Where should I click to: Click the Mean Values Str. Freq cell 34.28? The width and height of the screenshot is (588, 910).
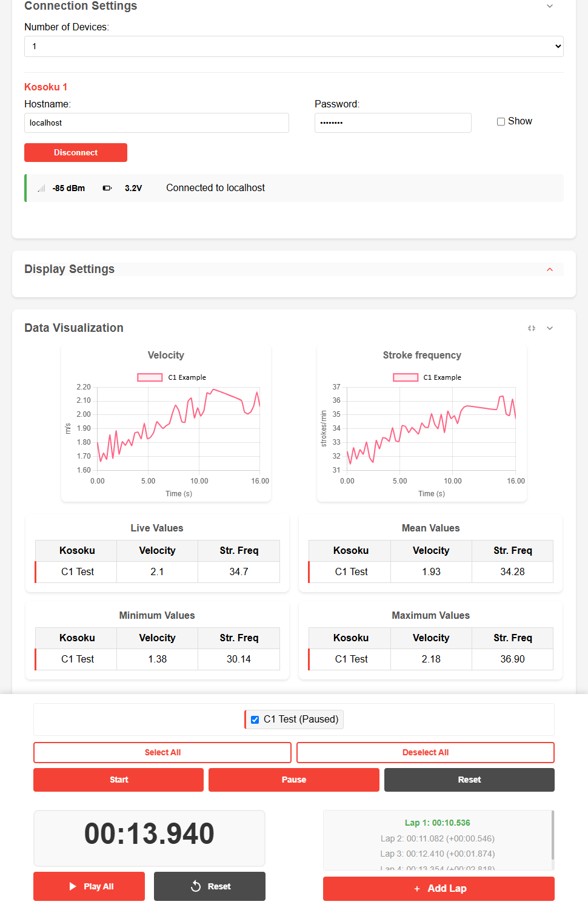point(513,571)
